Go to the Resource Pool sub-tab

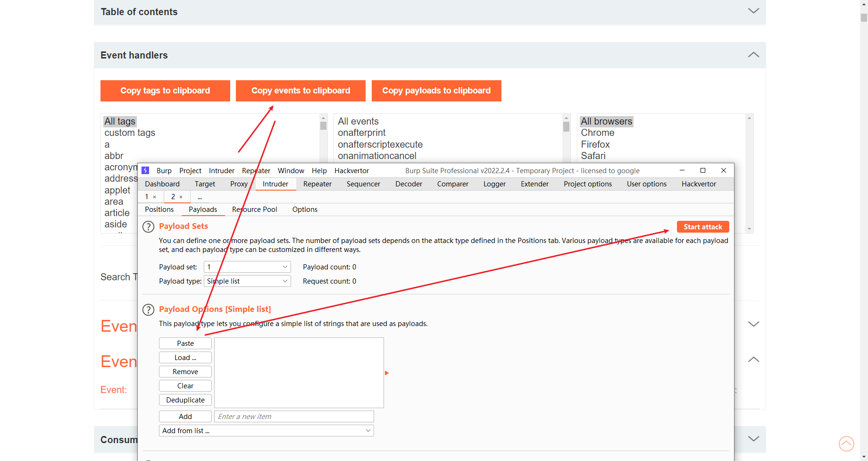coord(255,210)
